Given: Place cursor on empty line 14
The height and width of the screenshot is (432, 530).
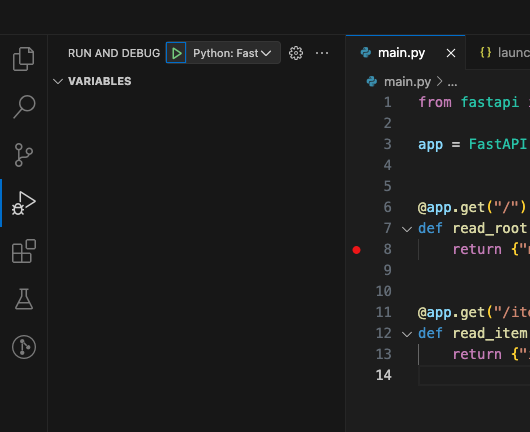Looking at the screenshot, I should (474, 375).
